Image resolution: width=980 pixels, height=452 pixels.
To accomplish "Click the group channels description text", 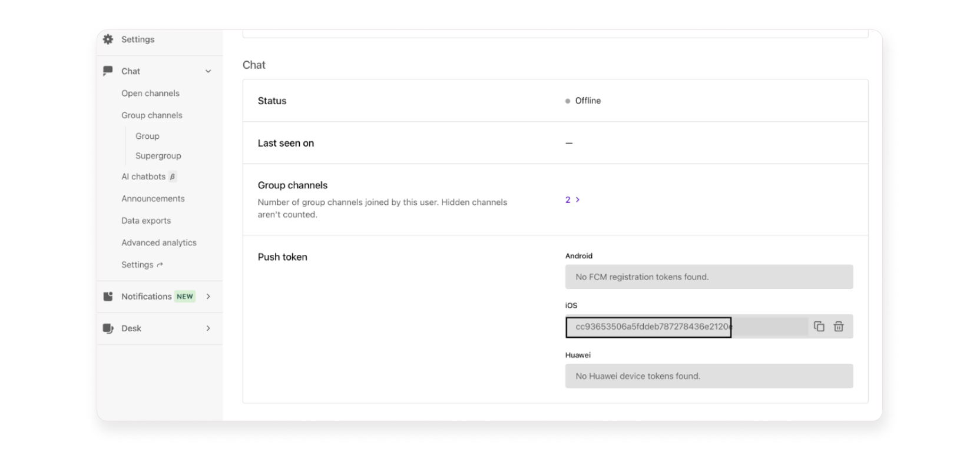I will click(382, 208).
